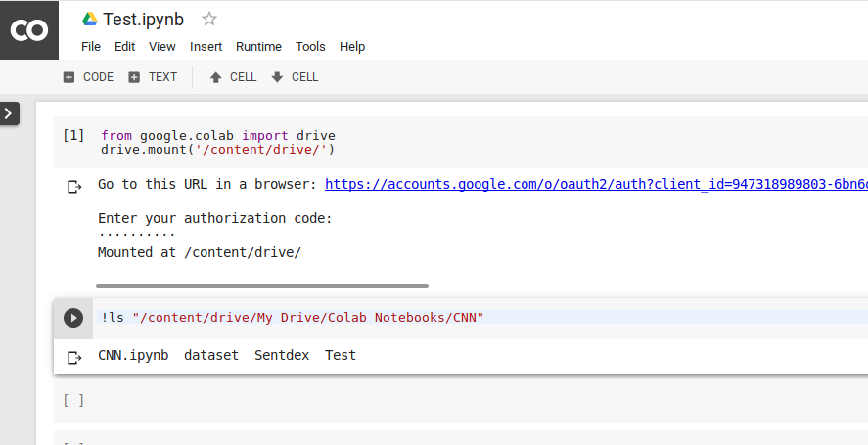Viewport: 868px width, 445px height.
Task: Click the output icon of ls cell
Action: tap(74, 357)
